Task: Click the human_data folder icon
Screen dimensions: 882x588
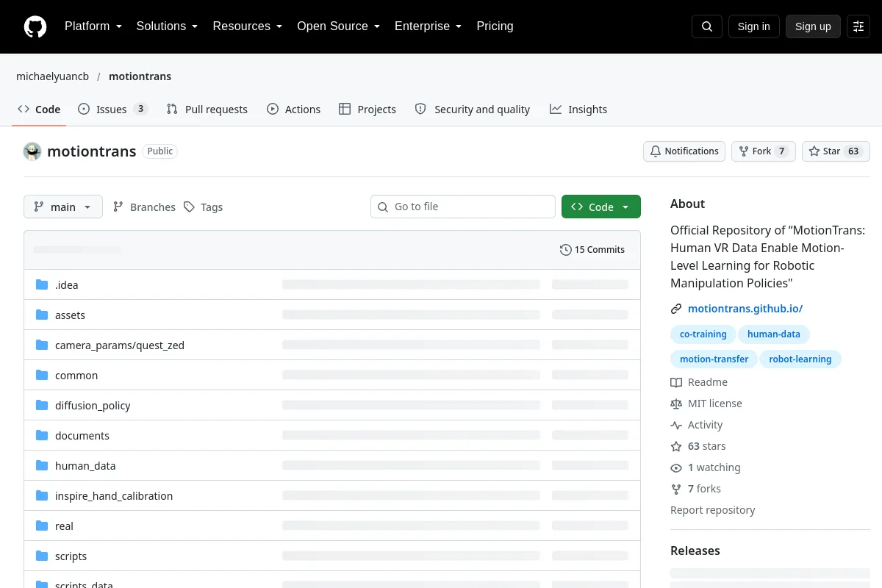Action: click(x=42, y=466)
